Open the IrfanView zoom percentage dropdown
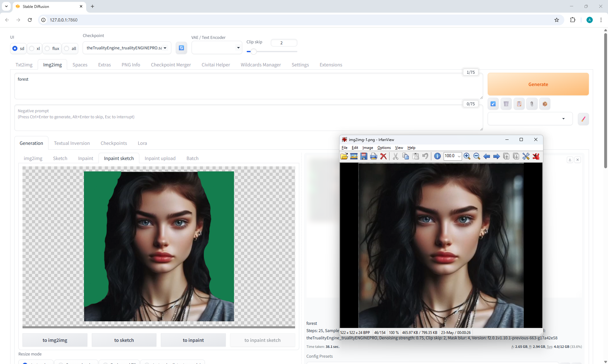The width and height of the screenshot is (608, 364). point(459,156)
